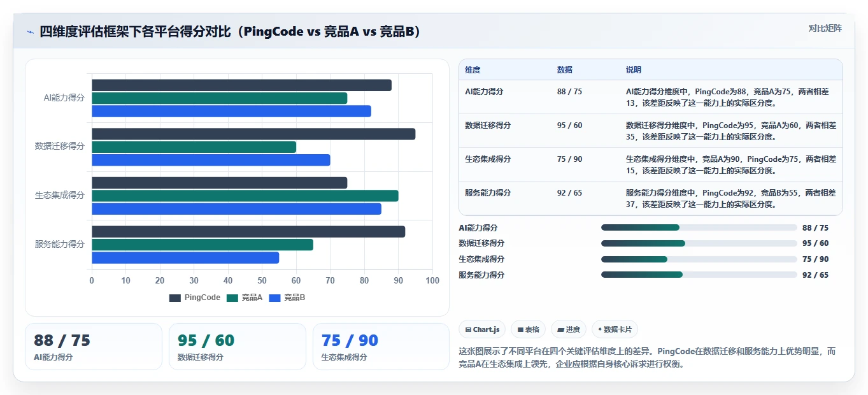Click the 竞品A legend label
The height and width of the screenshot is (395, 868).
click(x=252, y=298)
